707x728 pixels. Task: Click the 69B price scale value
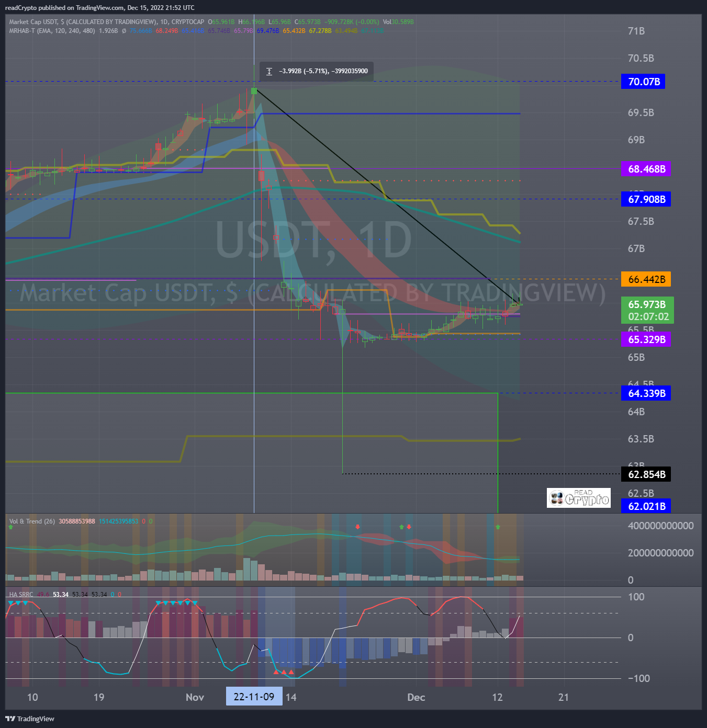click(636, 140)
